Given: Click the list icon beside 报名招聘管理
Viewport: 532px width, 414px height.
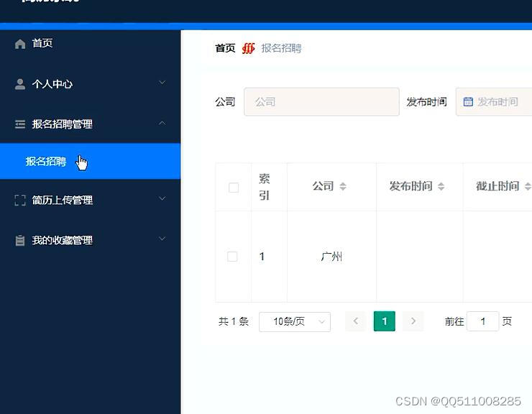Looking at the screenshot, I should 20,124.
